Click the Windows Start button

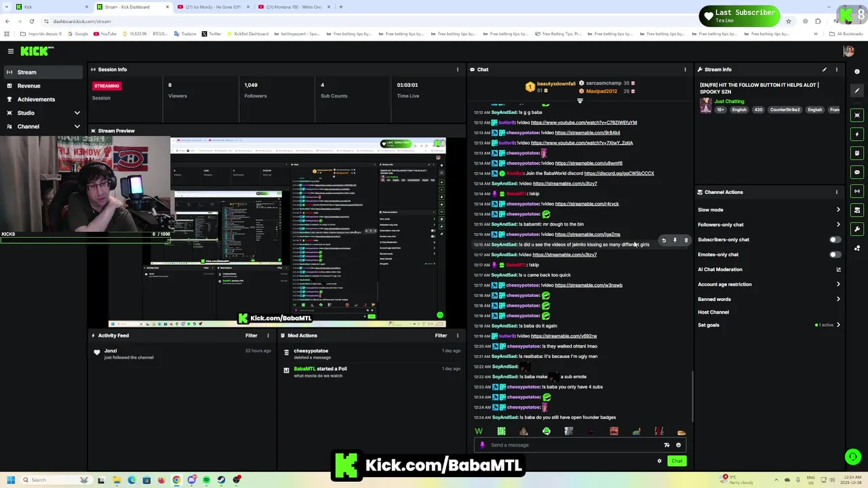10,480
